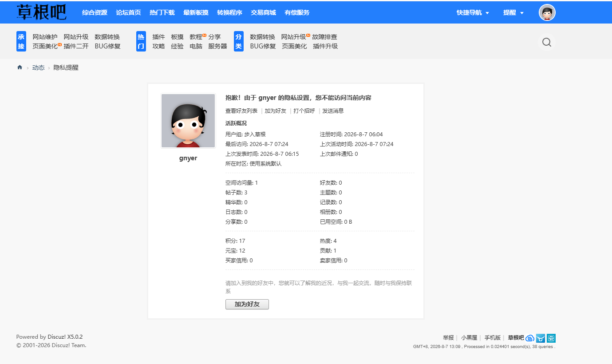
Task: Click the 注册时间: 2026-8-7 06:04 text
Action: [x=351, y=134]
